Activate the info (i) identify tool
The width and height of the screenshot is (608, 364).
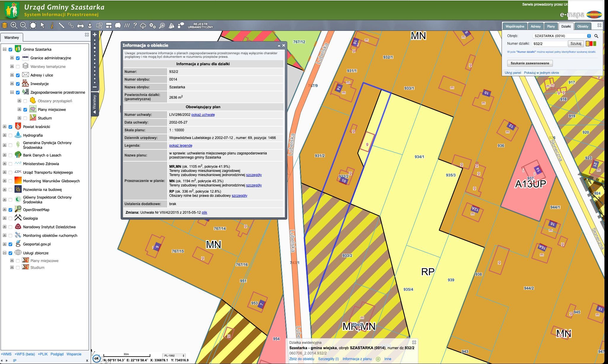click(x=52, y=25)
